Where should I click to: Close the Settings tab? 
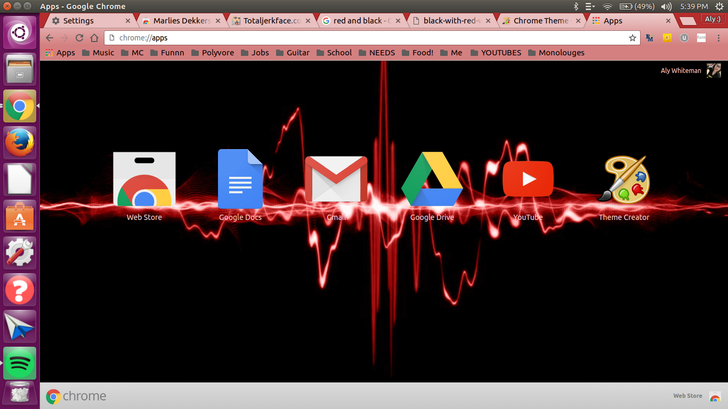[128, 21]
